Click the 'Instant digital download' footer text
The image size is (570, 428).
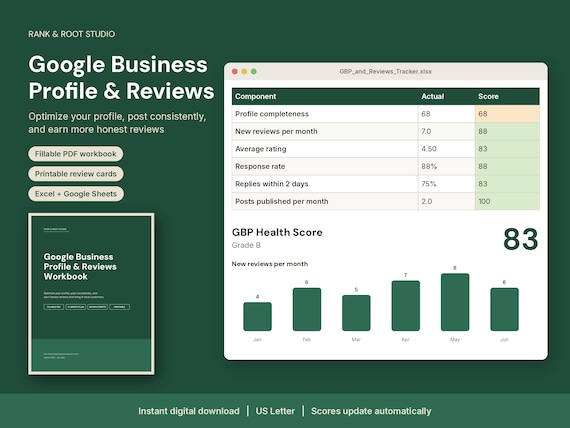(x=189, y=411)
